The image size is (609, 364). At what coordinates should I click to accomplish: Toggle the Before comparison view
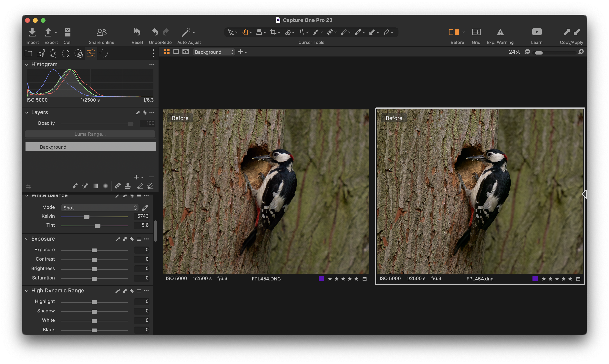click(x=454, y=32)
